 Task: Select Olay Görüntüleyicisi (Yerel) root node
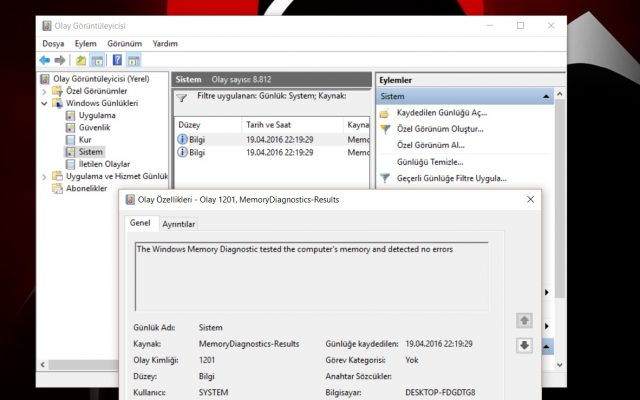[x=101, y=79]
